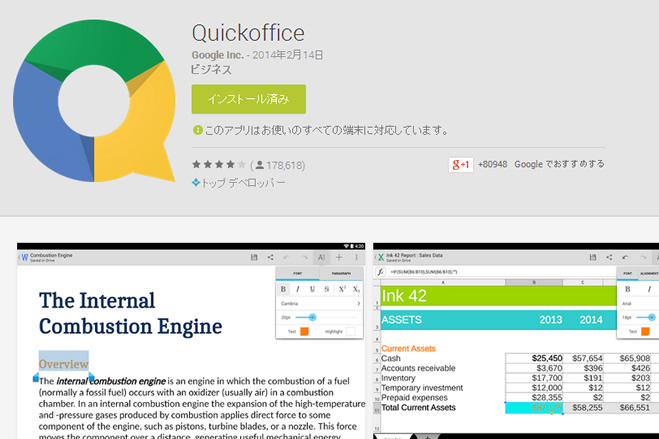
Task: Click the star rating row
Action: click(219, 165)
